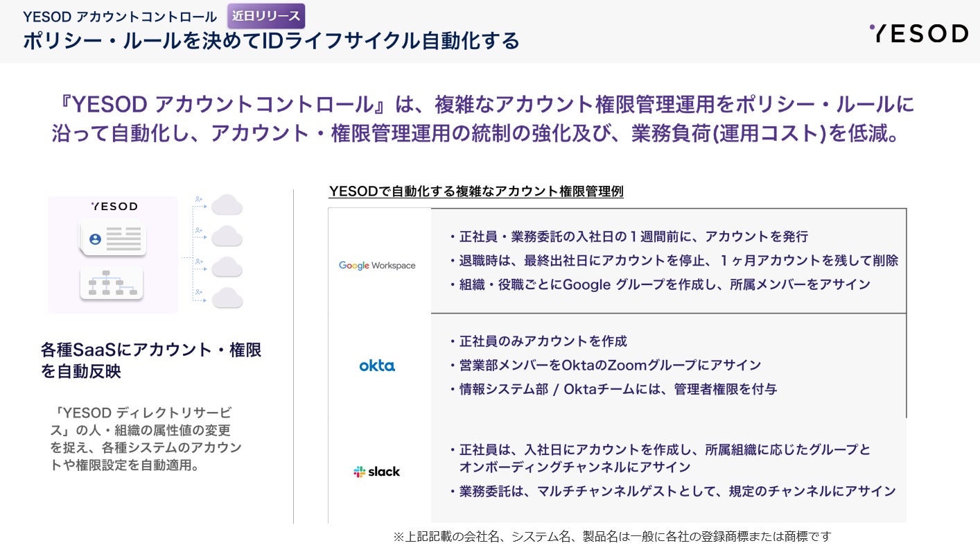Select the okta logo
Screen dimensions: 980x550
[377, 365]
